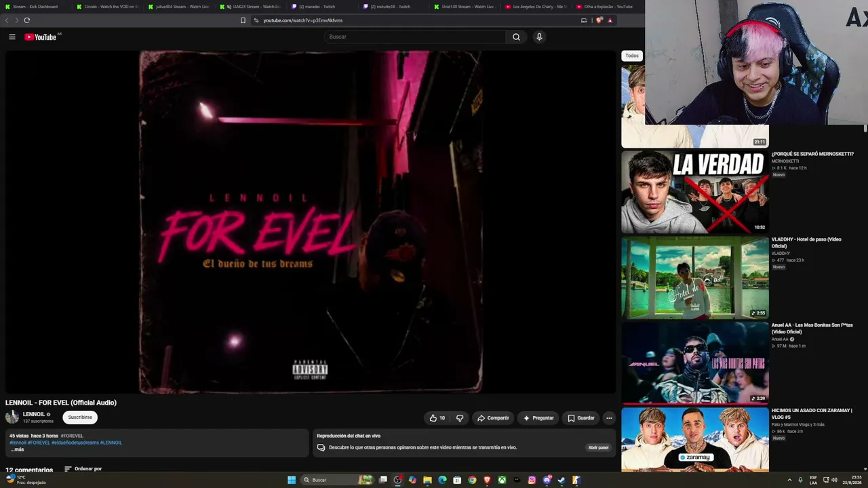Open Microsoft Store from taskbar

pyautogui.click(x=457, y=480)
